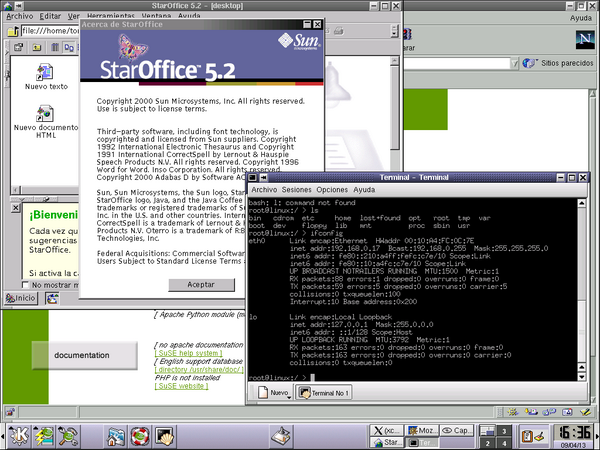Click the Terminal scrollbar down arrow
Viewport: 600px width, 450px height.
pos(581,377)
